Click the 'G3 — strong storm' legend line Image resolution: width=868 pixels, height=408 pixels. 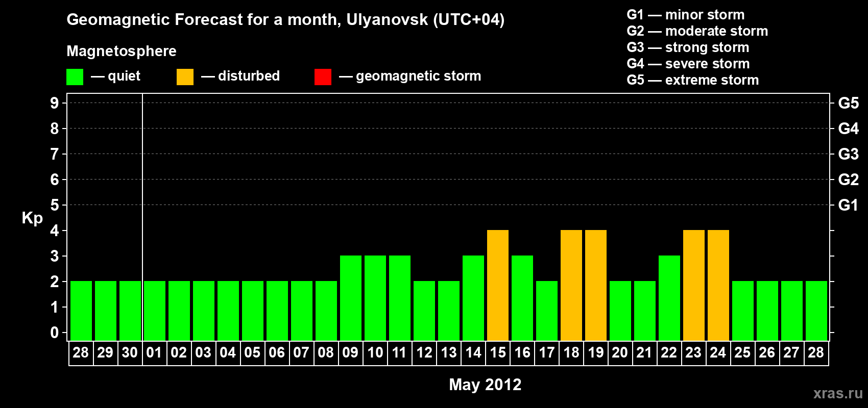coord(688,47)
